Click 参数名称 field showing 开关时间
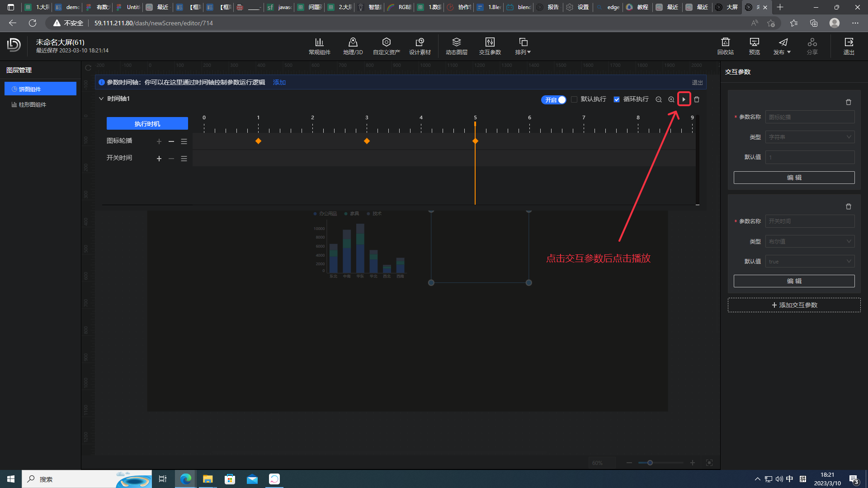 tap(810, 221)
